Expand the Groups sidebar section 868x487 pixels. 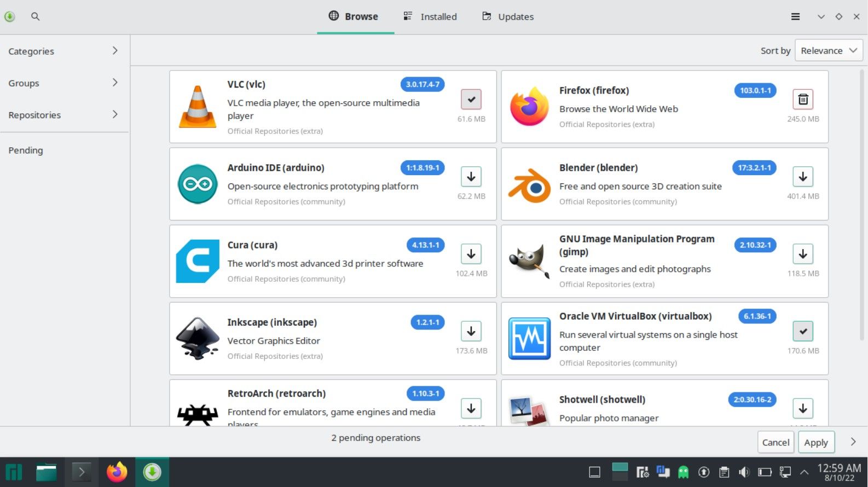65,83
